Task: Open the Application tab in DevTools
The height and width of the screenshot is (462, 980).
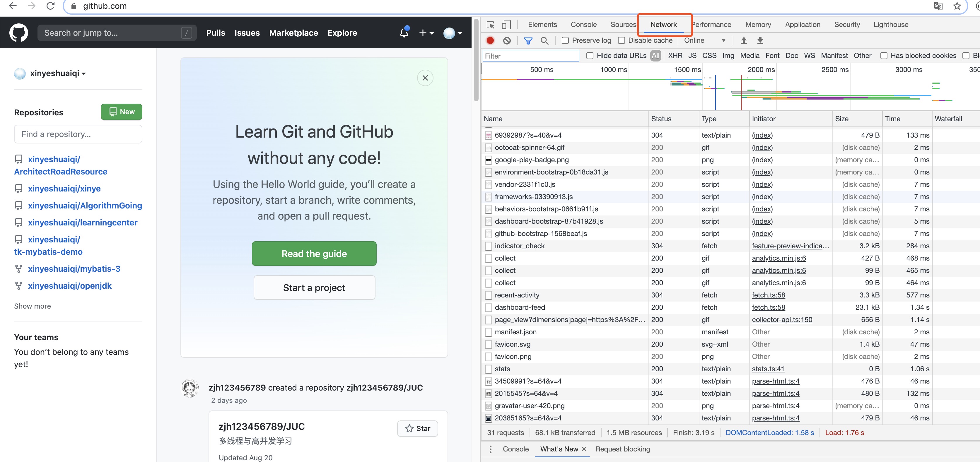Action: coord(802,24)
